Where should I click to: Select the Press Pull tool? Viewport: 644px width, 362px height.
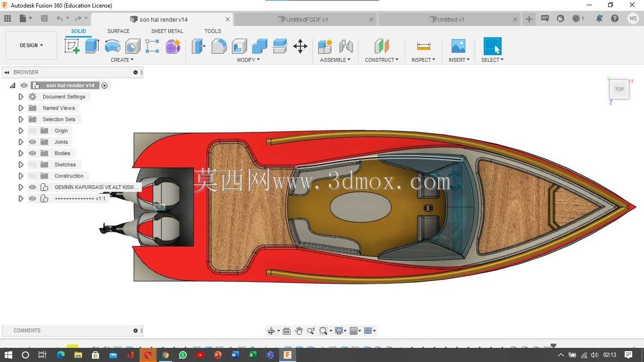[x=198, y=46]
